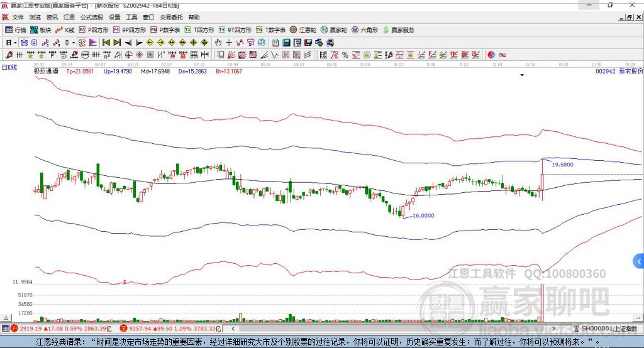The height and width of the screenshot is (348, 644).
Task: Click the Up=19.4790 value
Action: tap(118, 71)
